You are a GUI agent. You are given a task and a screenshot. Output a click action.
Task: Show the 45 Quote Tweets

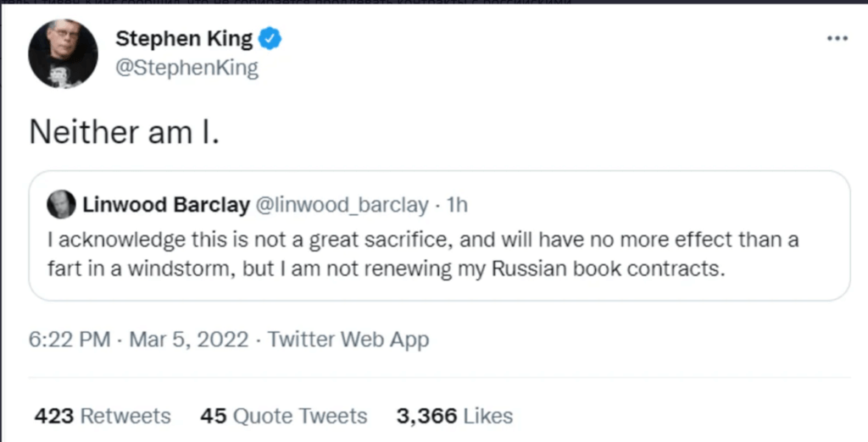[283, 417]
